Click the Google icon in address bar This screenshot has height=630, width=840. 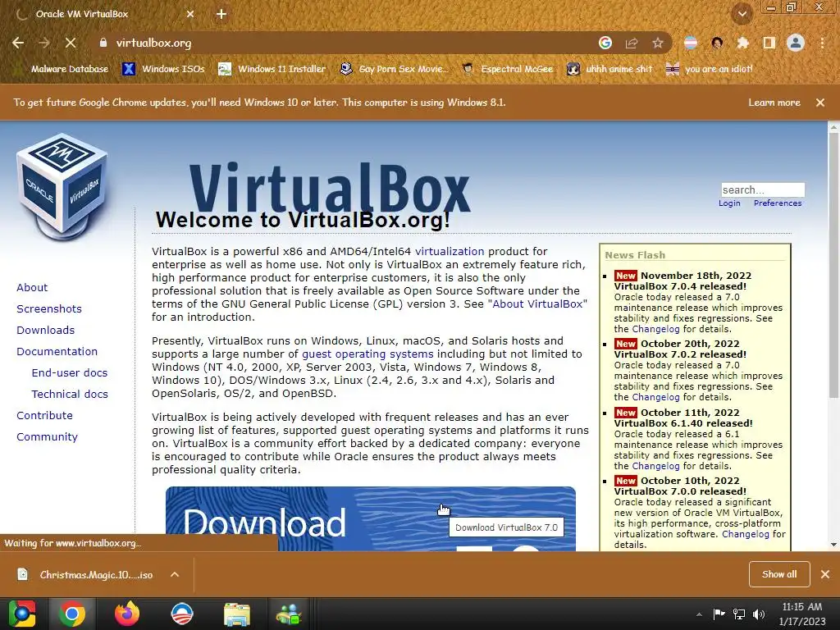tap(605, 43)
